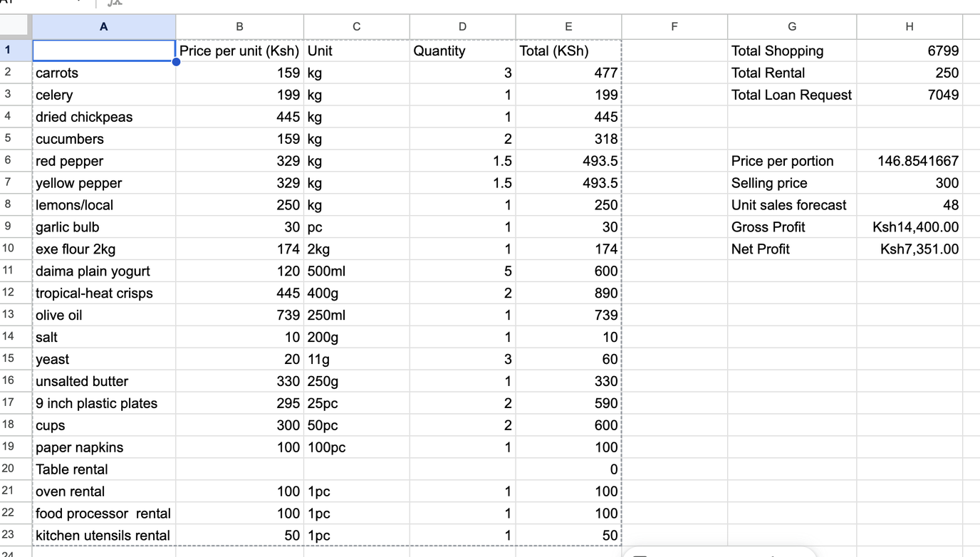Click the 'Table rental' cell
The height and width of the screenshot is (557, 980).
104,469
